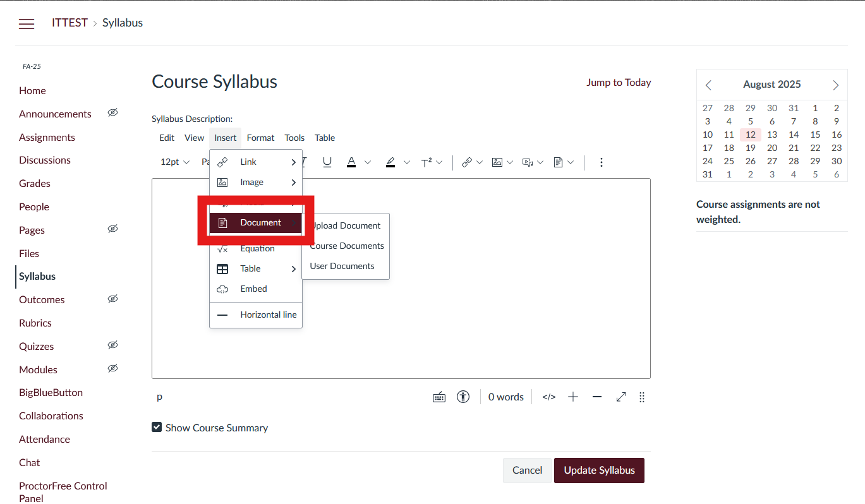Image resolution: width=865 pixels, height=504 pixels.
Task: Select August 12 in the calendar
Action: point(751,135)
